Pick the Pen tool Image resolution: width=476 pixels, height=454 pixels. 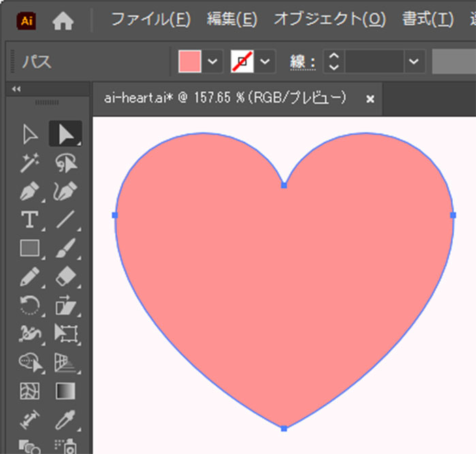pyautogui.click(x=30, y=192)
